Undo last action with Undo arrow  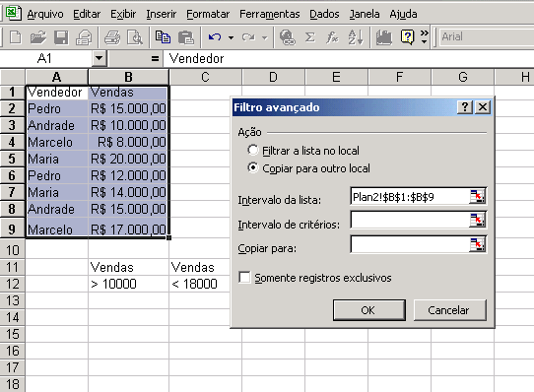[x=215, y=37]
